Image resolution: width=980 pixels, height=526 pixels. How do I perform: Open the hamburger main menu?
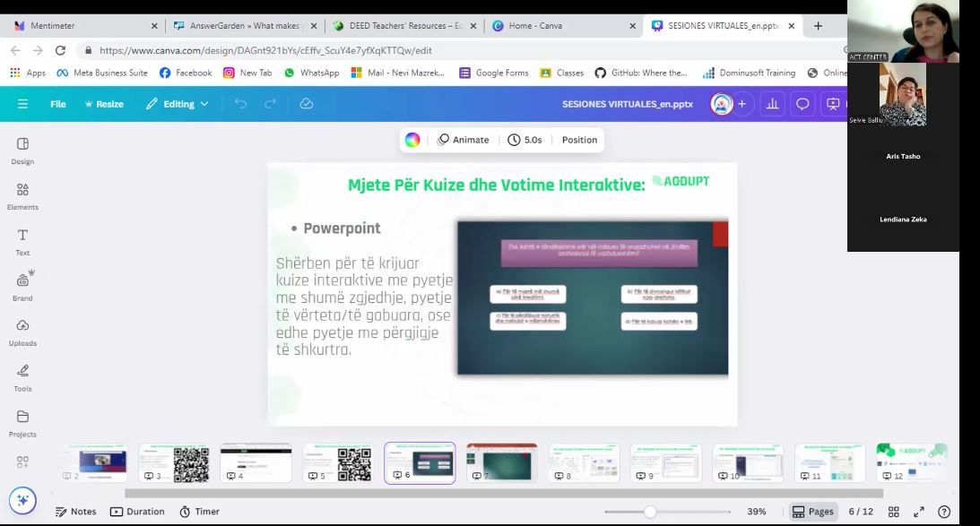(x=22, y=104)
